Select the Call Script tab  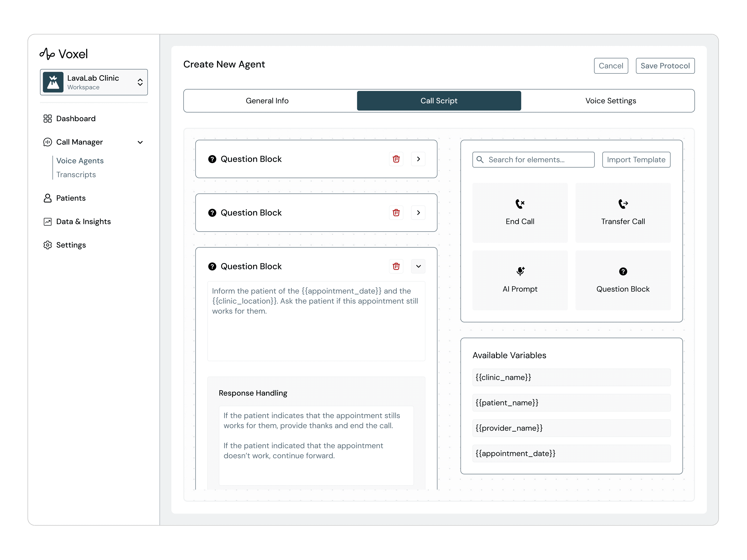(x=439, y=101)
